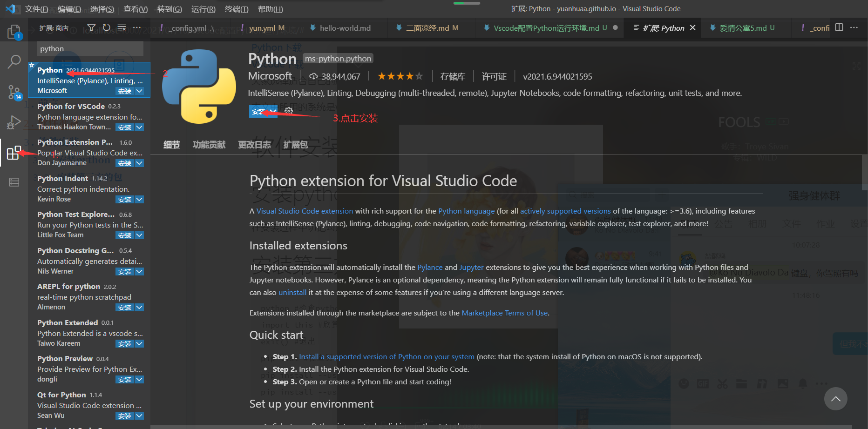Select the 细节 tab on extension page
This screenshot has width=868, height=429.
click(171, 145)
